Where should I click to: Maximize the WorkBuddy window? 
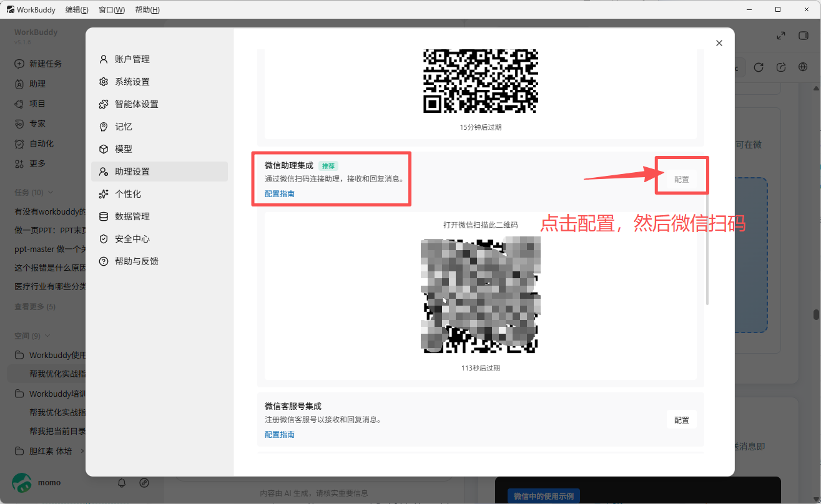(777, 9)
